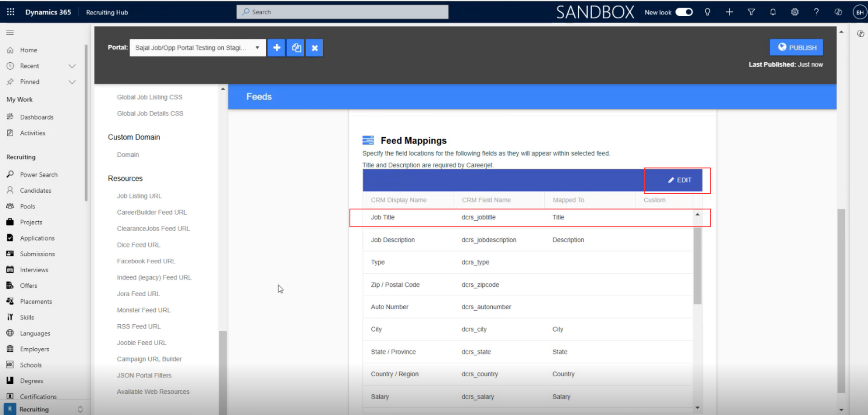Click the Projects briefcase icon

coord(10,222)
